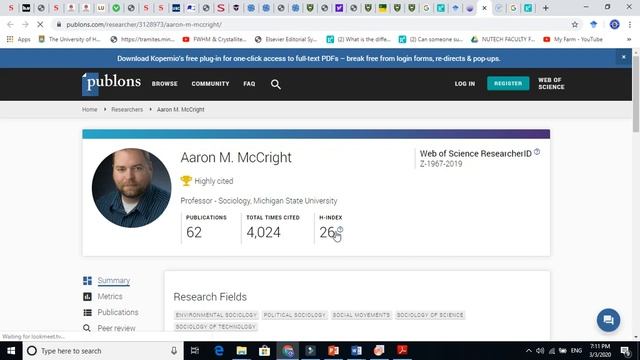Click the Summary sidebar item

click(113, 280)
